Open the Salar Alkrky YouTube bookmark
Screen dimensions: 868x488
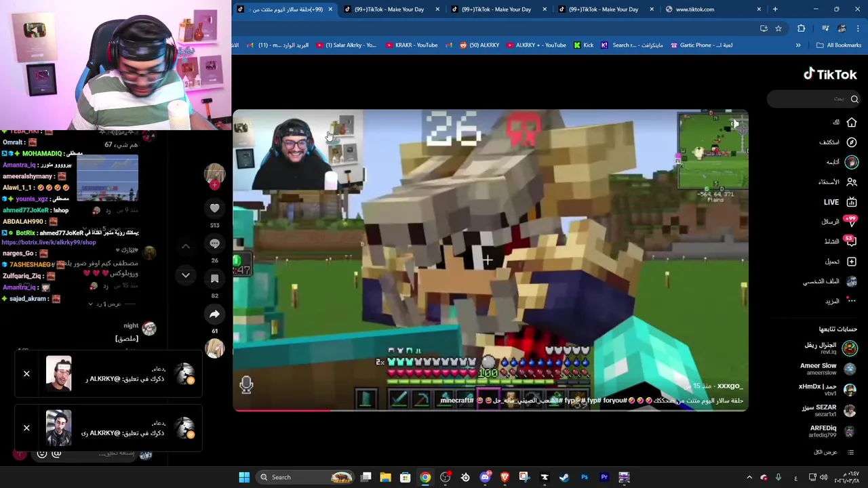tap(346, 45)
